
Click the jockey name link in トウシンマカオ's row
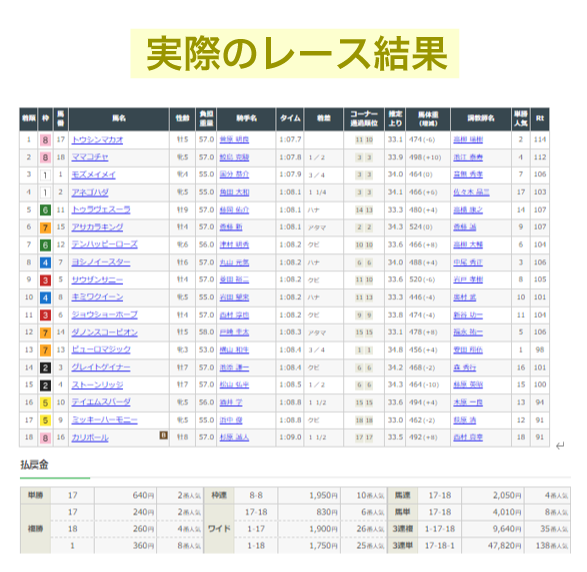click(x=234, y=140)
